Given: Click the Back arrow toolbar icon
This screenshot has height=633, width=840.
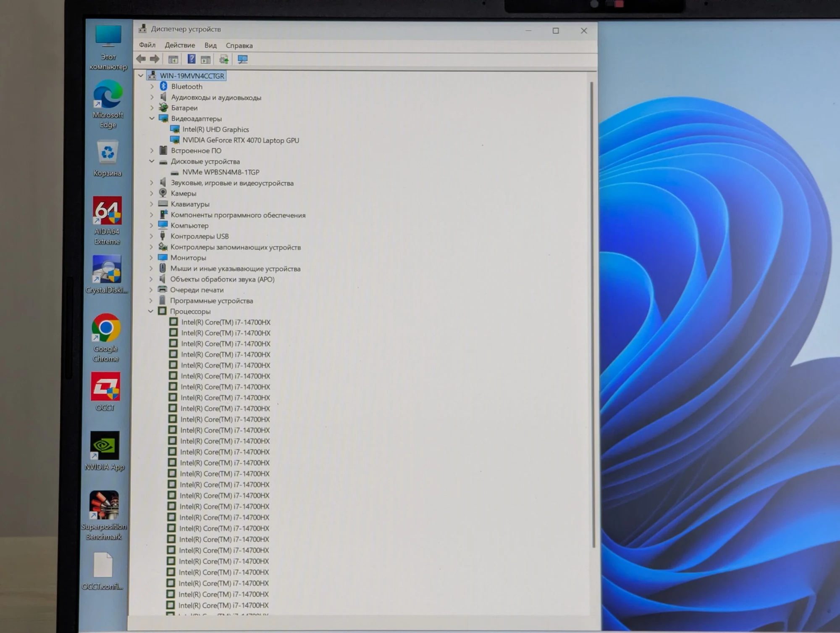Looking at the screenshot, I should (141, 59).
